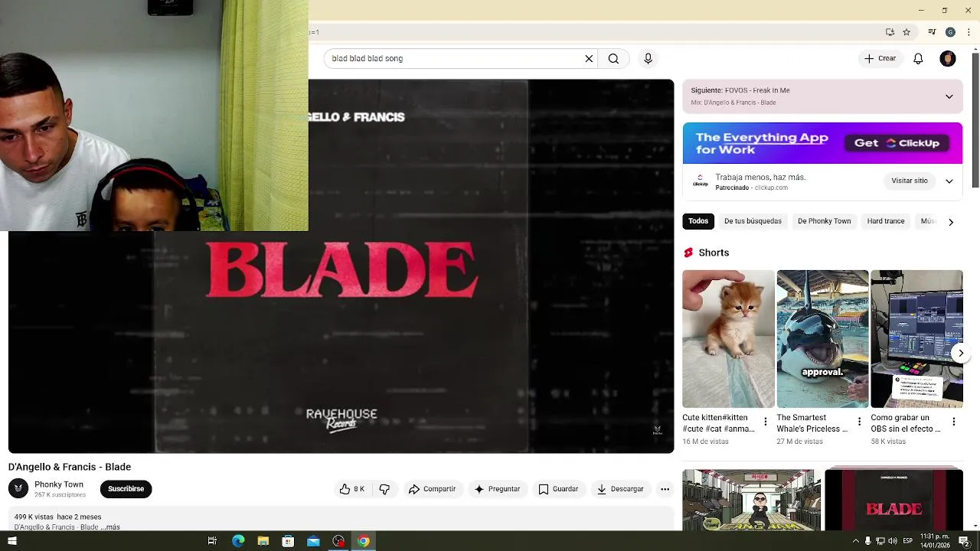Open Task View on the taskbar
The image size is (980, 551).
coord(212,541)
